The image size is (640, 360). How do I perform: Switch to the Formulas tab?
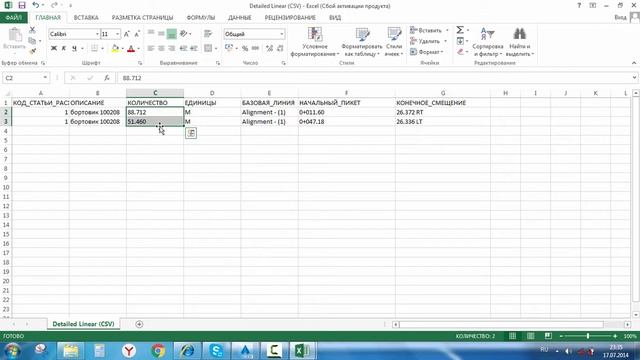[200, 18]
